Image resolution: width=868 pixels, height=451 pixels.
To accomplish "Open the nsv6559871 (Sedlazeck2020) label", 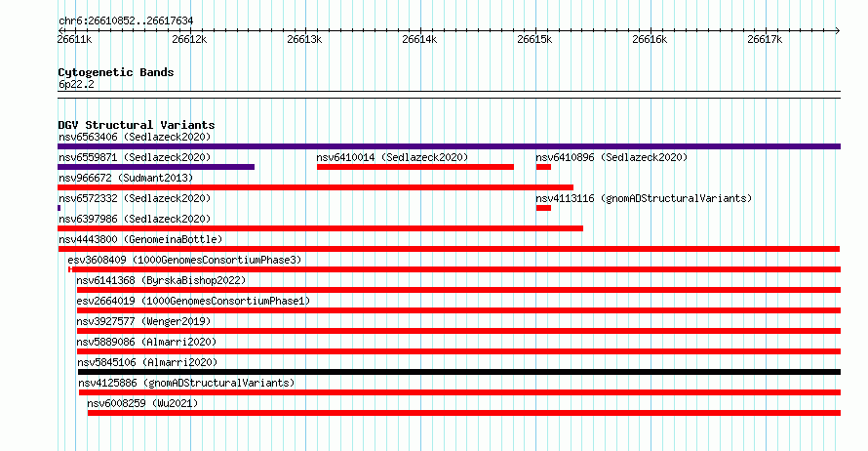I will 135,157.
